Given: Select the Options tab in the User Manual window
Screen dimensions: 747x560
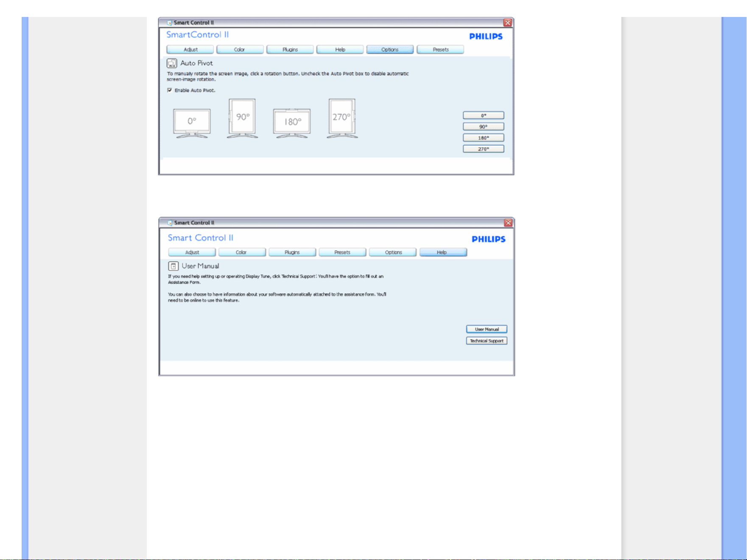Looking at the screenshot, I should [x=393, y=252].
